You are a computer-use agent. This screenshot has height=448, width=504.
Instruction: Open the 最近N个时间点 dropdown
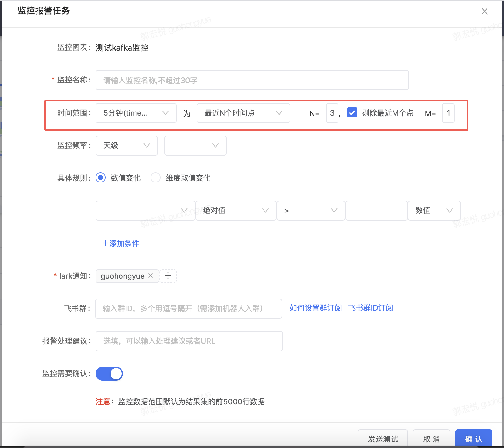point(244,113)
